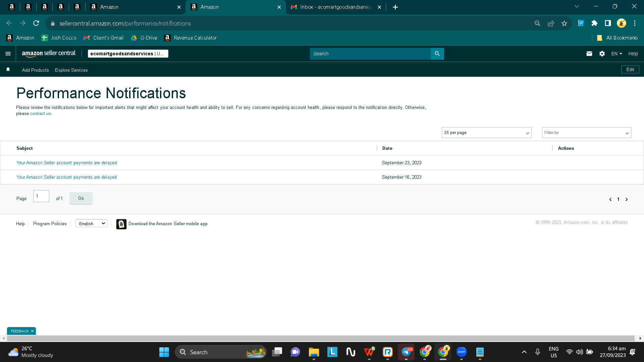644x362 pixels.
Task: Open the tab search chevron in Chrome
Action: [577, 6]
